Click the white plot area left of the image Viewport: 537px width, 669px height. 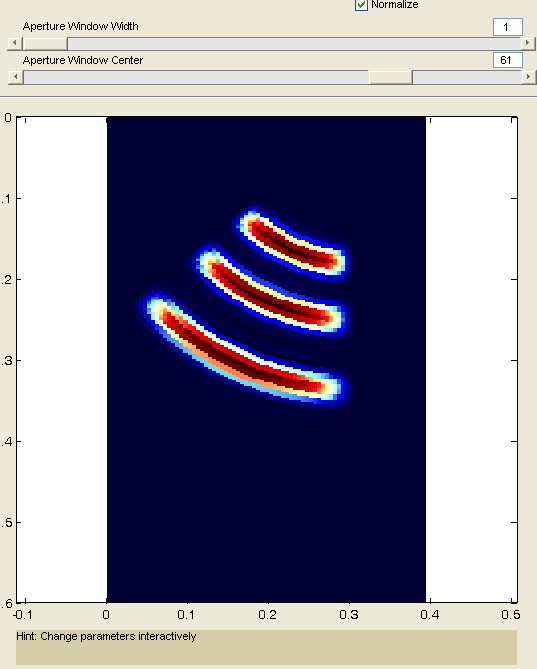(x=62, y=358)
